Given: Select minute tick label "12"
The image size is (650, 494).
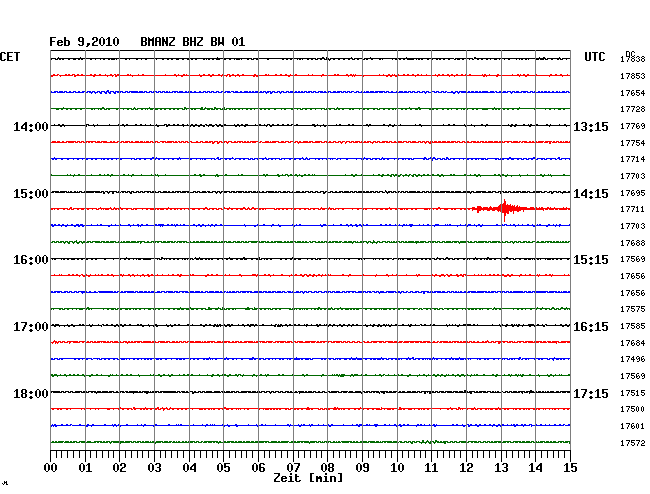Looking at the screenshot, I should click(466, 468).
